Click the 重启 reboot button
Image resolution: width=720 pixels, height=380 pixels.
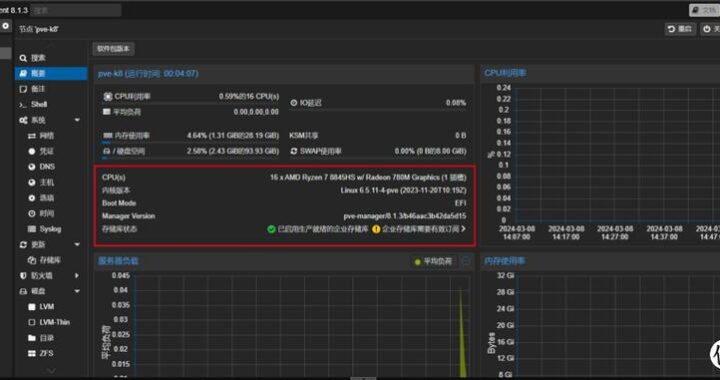(681, 29)
